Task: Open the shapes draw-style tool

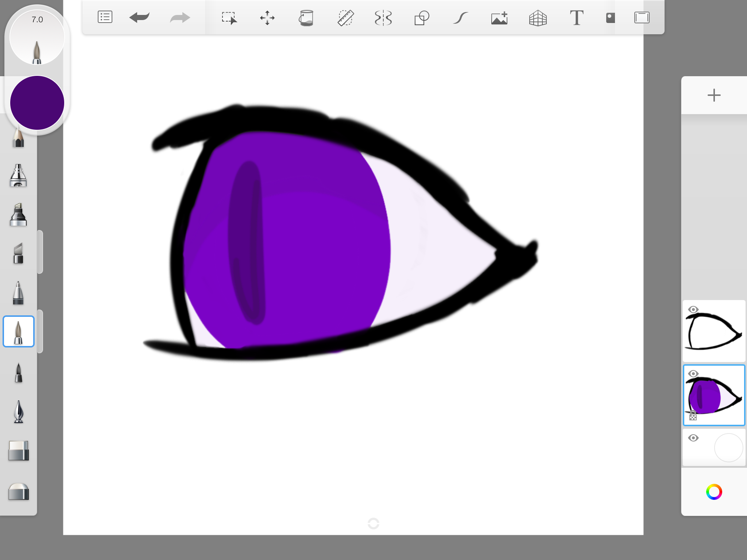Action: pos(422,17)
